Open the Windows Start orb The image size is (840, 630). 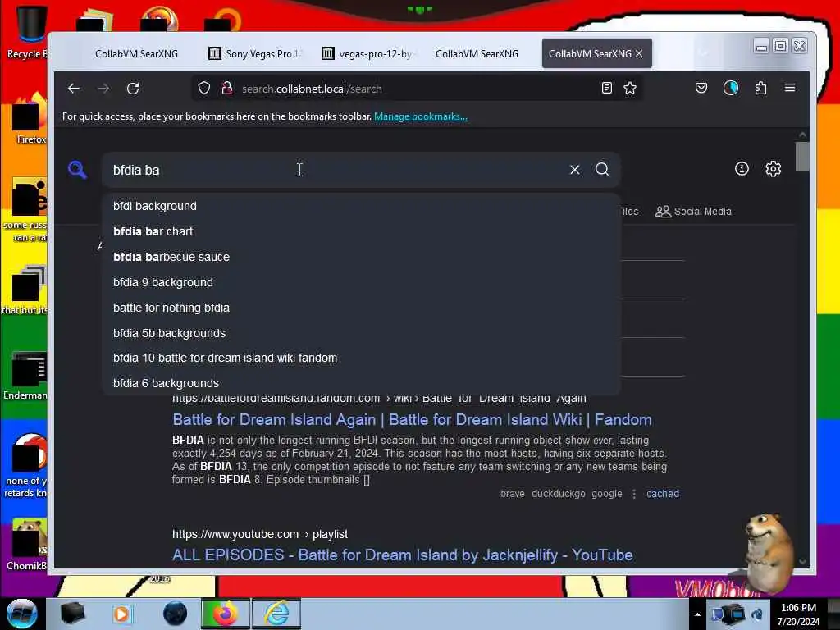coord(21,614)
